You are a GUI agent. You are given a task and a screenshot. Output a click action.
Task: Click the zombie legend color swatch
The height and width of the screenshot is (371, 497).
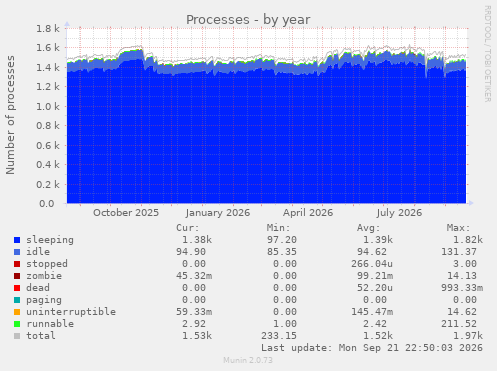click(17, 276)
